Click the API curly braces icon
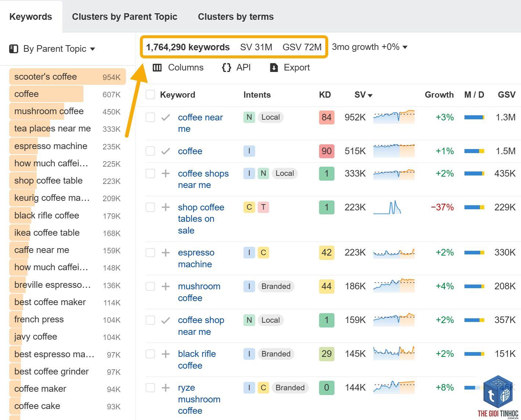This screenshot has height=420, width=521. click(x=227, y=68)
